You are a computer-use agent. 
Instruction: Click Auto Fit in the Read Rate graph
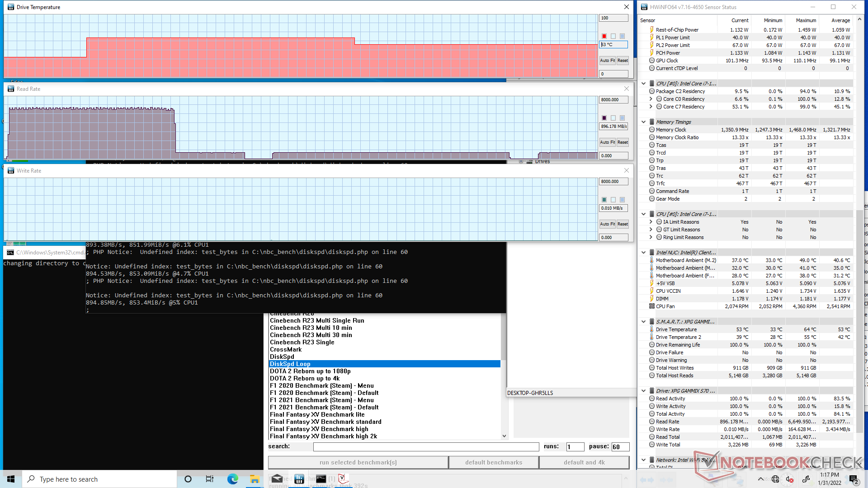pyautogui.click(x=607, y=142)
